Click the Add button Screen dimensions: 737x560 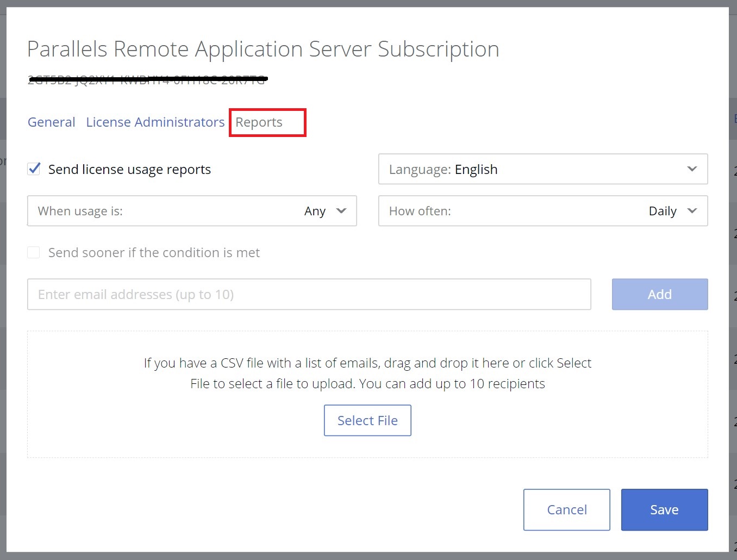click(x=660, y=295)
